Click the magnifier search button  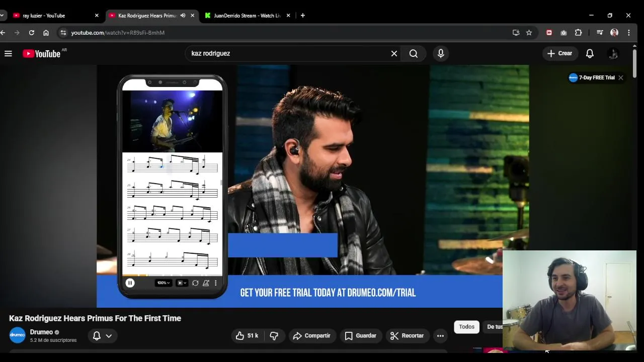click(414, 53)
